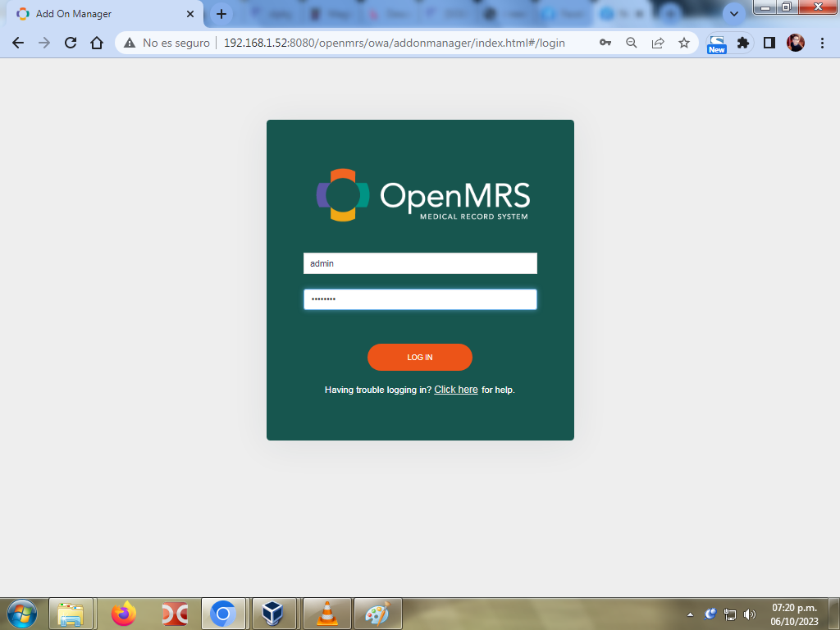Switch to the Chrome taskbar button
This screenshot has height=630, width=840.
point(223,614)
